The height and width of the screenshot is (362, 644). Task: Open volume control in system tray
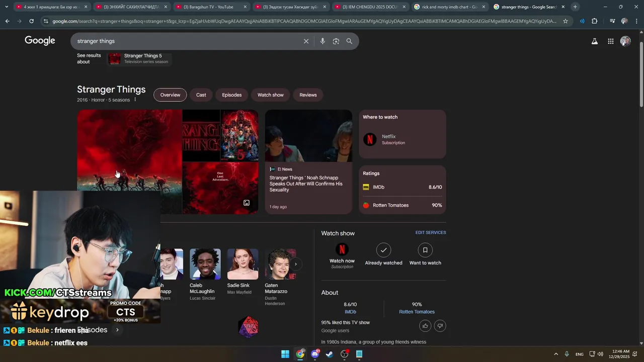pos(600,354)
